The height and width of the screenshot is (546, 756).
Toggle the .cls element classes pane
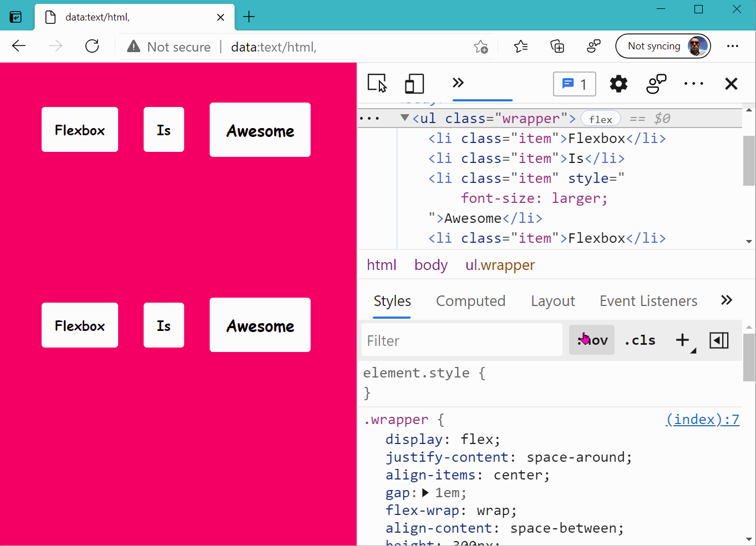click(640, 340)
